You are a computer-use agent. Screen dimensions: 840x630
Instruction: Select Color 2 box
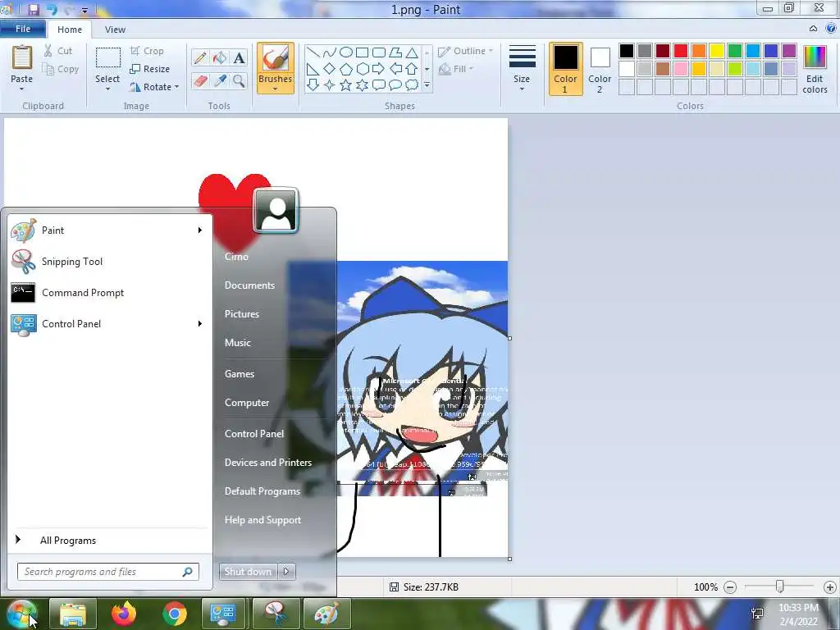(600, 70)
